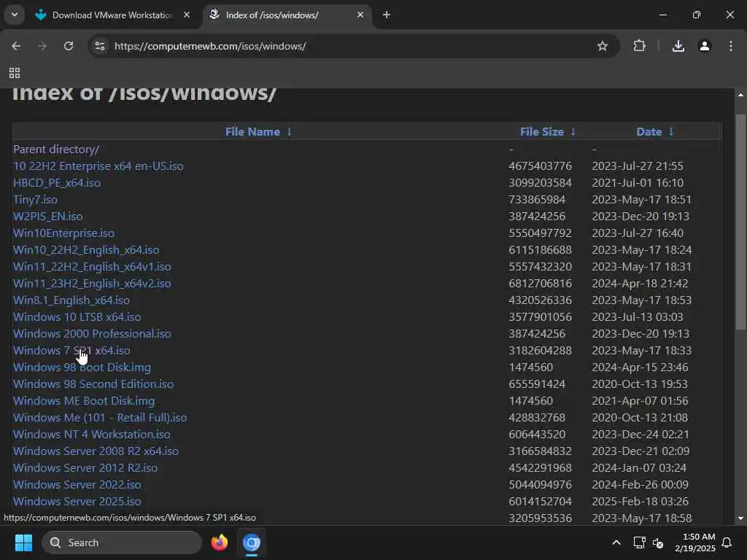Open the network status tray icon
The width and height of the screenshot is (747, 560).
click(639, 542)
